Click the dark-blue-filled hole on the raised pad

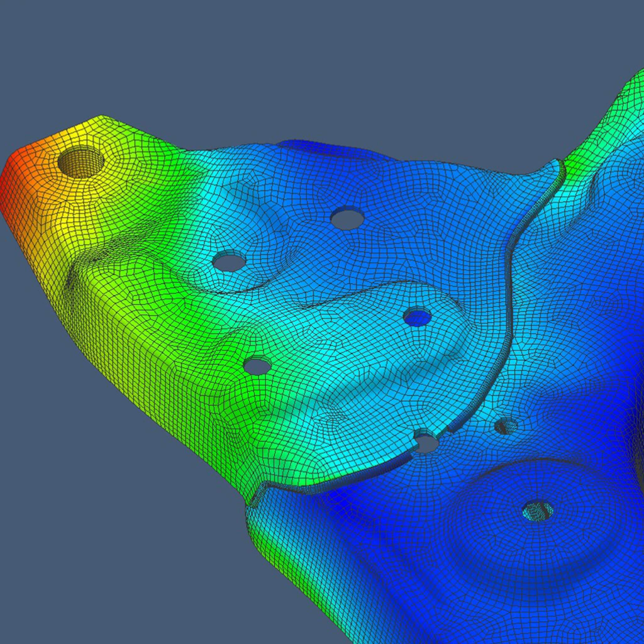coord(418,316)
